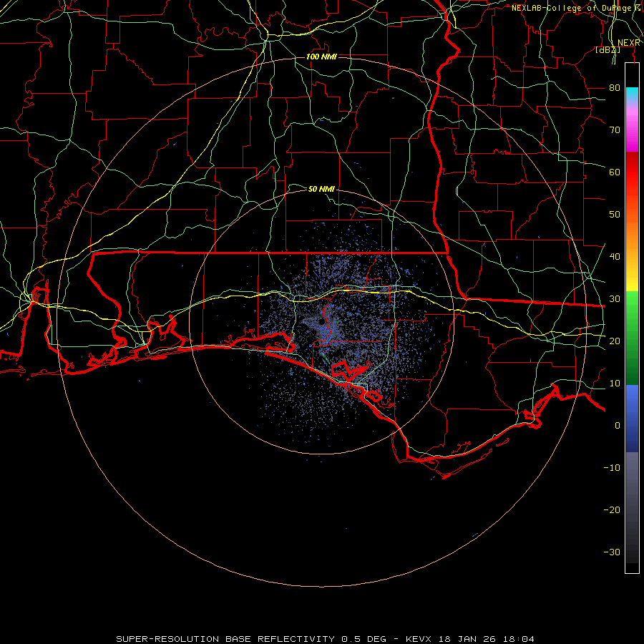Click the KEVX radar site center dot

pyautogui.click(x=323, y=322)
